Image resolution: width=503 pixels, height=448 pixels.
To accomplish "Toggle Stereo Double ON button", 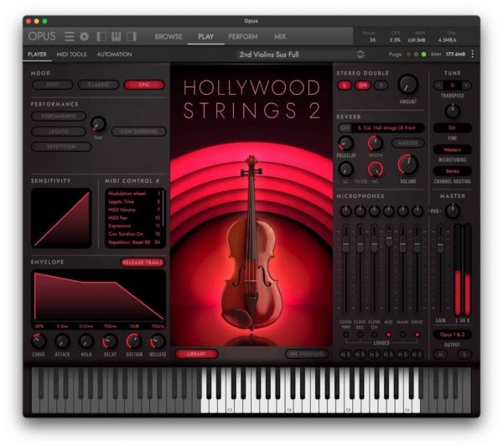I will pyautogui.click(x=362, y=86).
